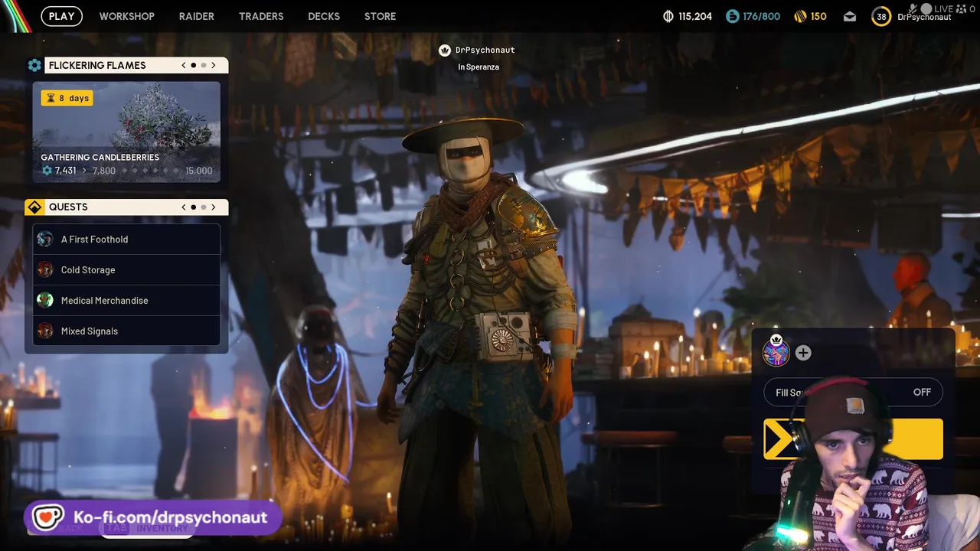Open the mail inbox envelope icon
The image size is (980, 551).
(x=850, y=16)
